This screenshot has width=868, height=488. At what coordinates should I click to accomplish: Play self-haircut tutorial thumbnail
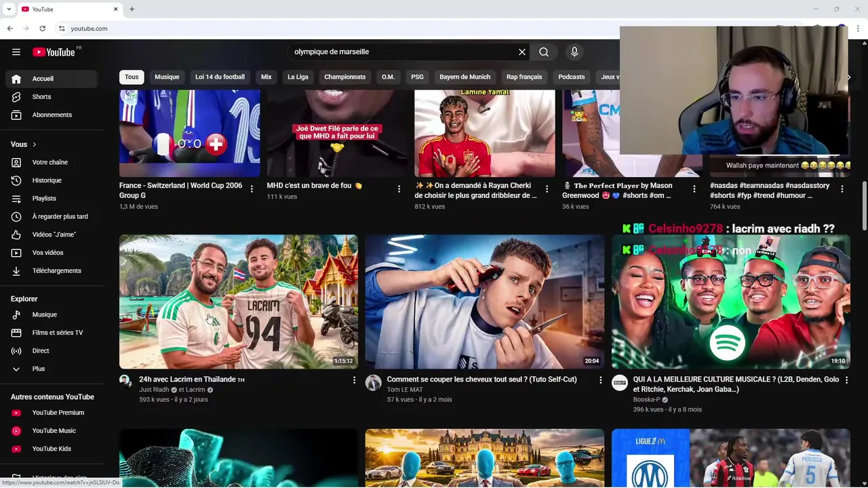point(485,302)
